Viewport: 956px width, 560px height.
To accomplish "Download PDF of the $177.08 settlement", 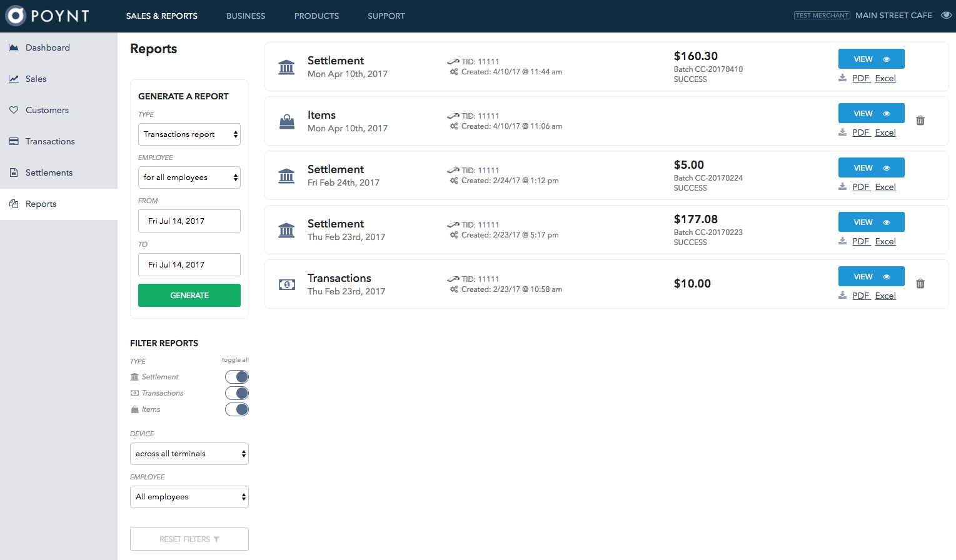I will pos(861,241).
